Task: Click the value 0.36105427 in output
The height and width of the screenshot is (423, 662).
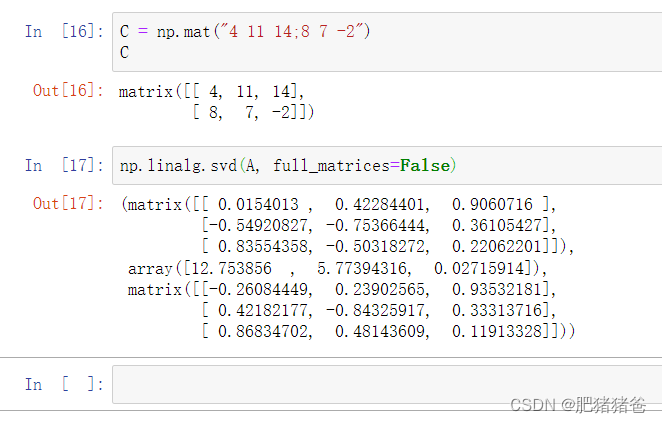Action: (x=496, y=225)
